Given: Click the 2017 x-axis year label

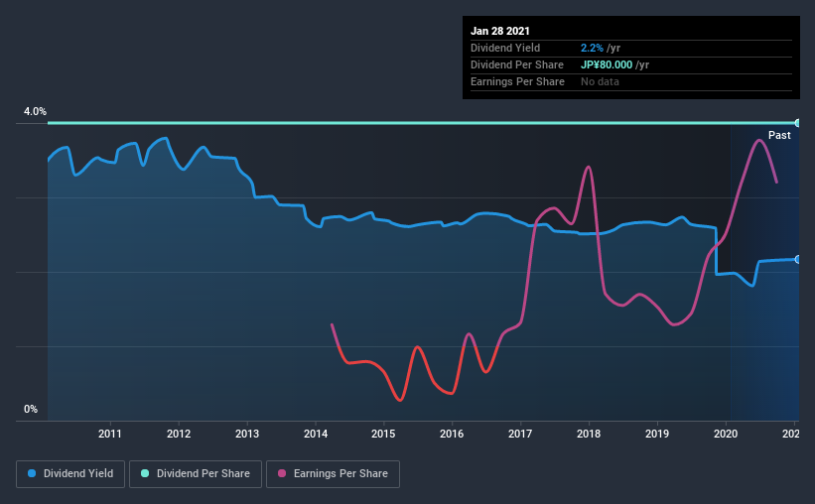Looking at the screenshot, I should [520, 434].
